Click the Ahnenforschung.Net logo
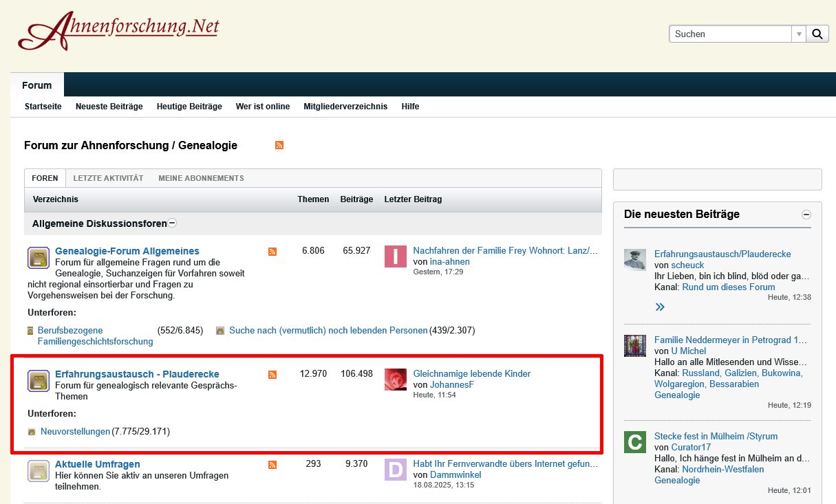This screenshot has width=836, height=504. point(118,31)
